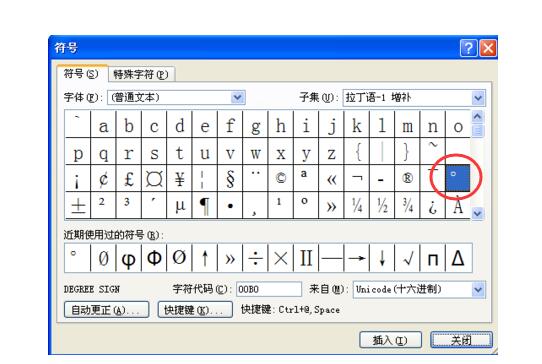Select the left curly brace {
This screenshot has height=364, width=542.
pyautogui.click(x=357, y=151)
